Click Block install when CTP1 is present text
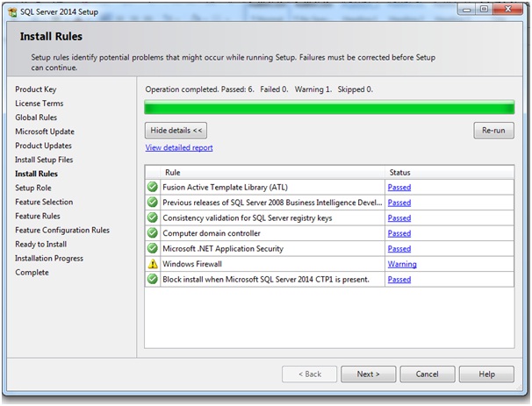The height and width of the screenshot is (406, 532). [266, 280]
